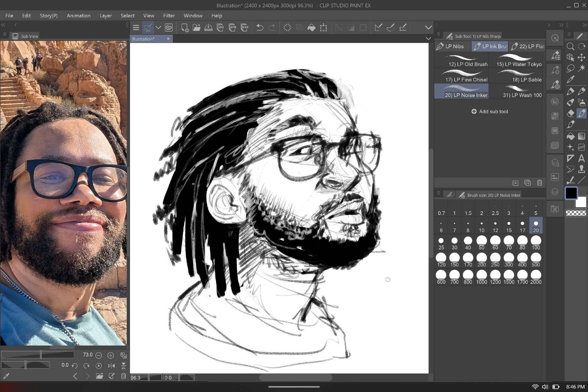Open dropdown arrow beside draw-mode icon
The width and height of the screenshot is (588, 392).
(x=158, y=28)
